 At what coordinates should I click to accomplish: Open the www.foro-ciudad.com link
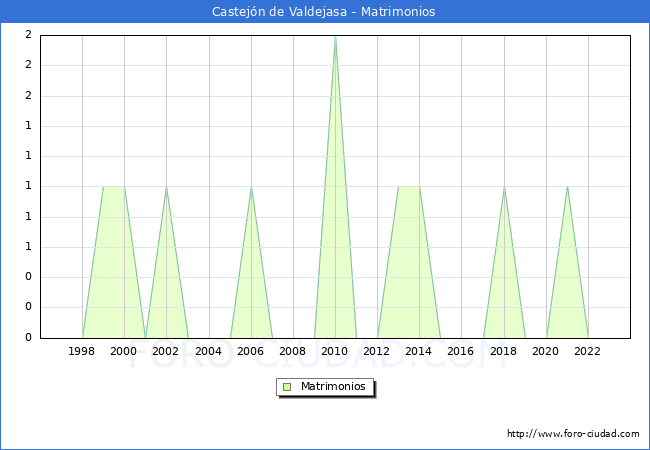573,434
